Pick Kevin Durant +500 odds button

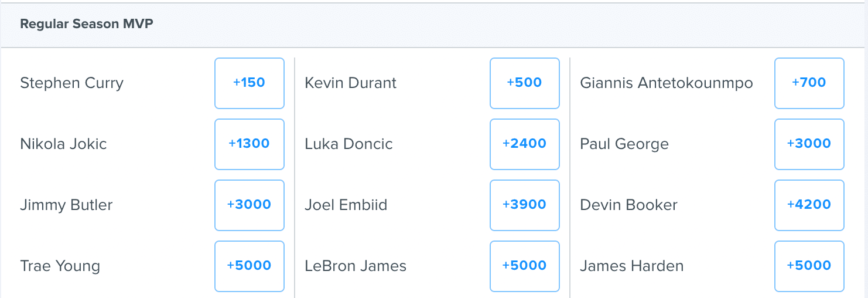coord(525,83)
